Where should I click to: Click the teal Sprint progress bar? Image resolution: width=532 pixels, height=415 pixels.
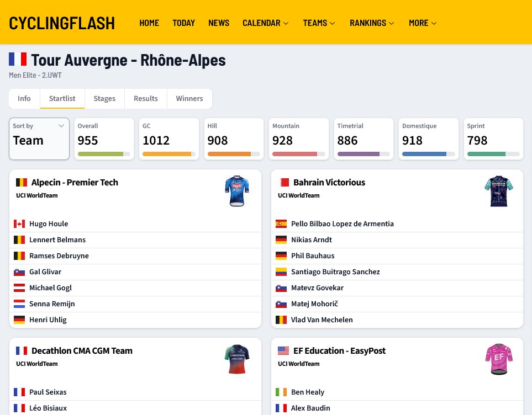[493, 154]
